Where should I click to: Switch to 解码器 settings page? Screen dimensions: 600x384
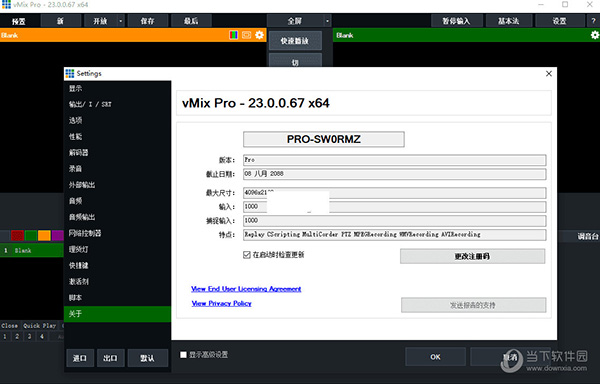[117, 153]
